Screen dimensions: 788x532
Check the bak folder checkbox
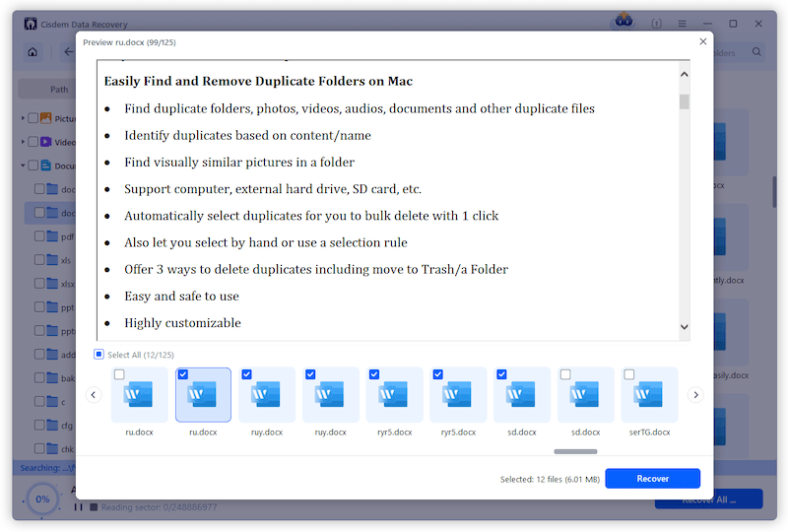(x=39, y=378)
